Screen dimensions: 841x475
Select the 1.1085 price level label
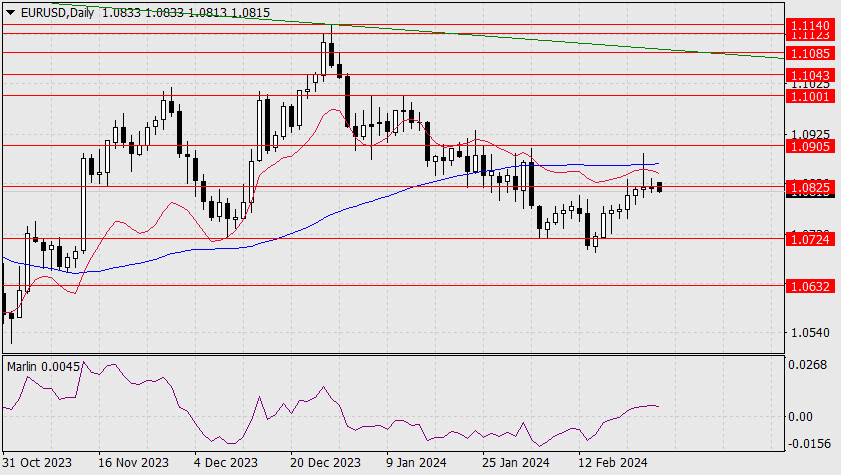pyautogui.click(x=810, y=53)
